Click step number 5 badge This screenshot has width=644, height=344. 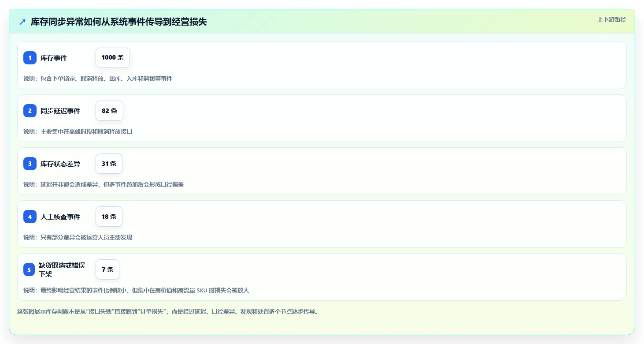29,269
